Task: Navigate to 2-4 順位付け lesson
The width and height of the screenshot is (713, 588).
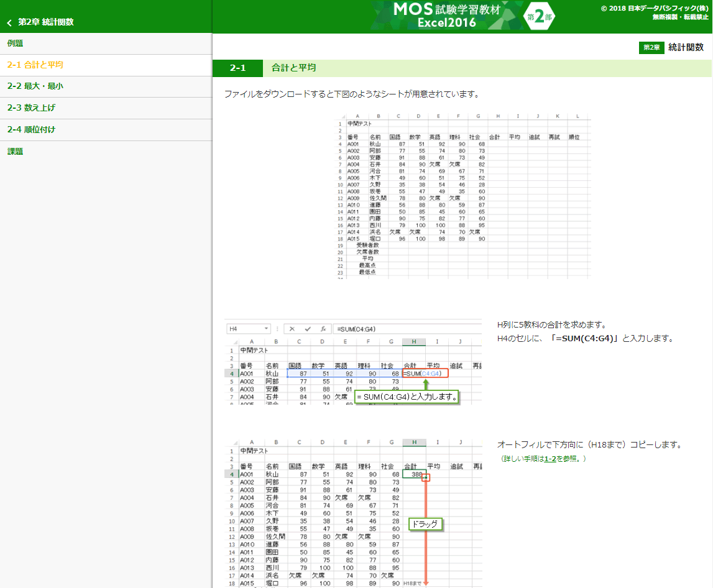Action: click(31, 130)
